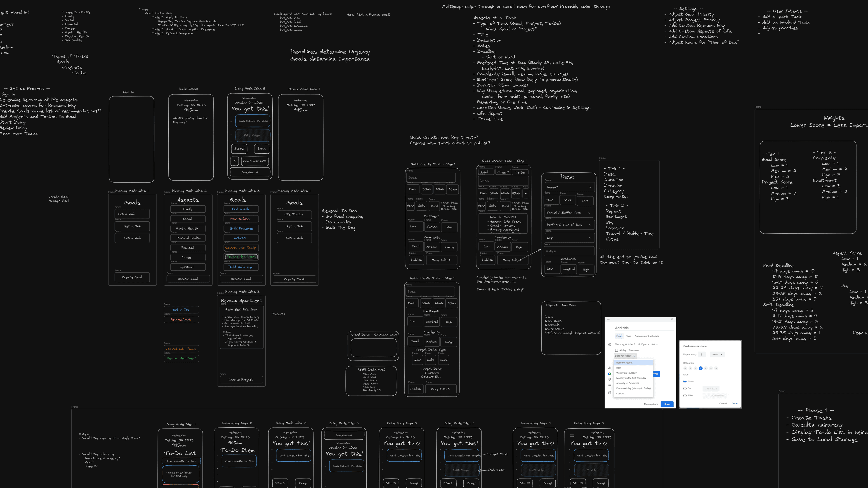This screenshot has width=868, height=488.
Task: Choose Annually on October 5
Action: (633, 383)
